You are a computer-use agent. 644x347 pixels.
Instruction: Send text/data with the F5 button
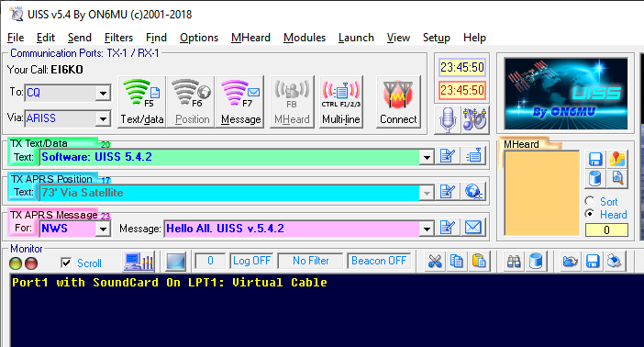pyautogui.click(x=141, y=102)
